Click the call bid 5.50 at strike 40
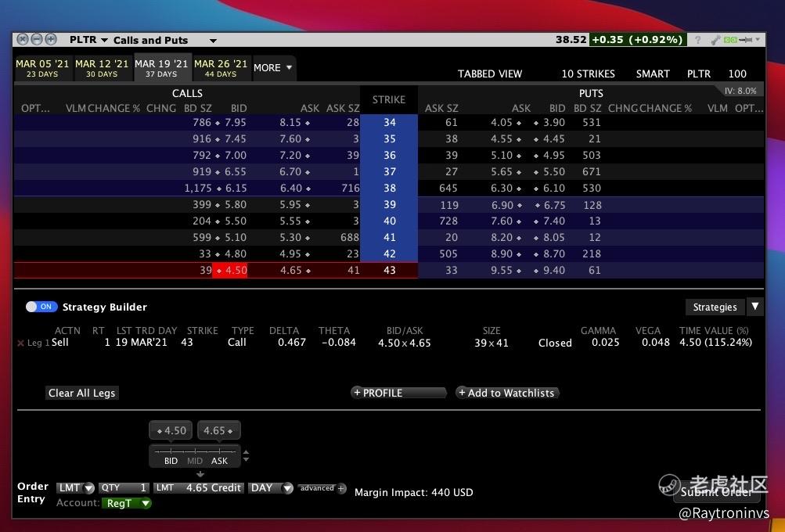Screen dimensions: 785x532 click(236, 221)
